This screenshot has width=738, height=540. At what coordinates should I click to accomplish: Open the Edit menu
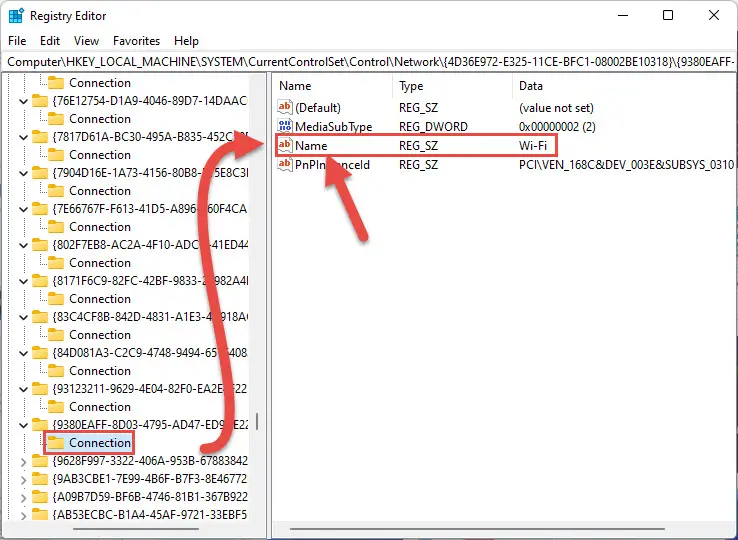pos(50,41)
